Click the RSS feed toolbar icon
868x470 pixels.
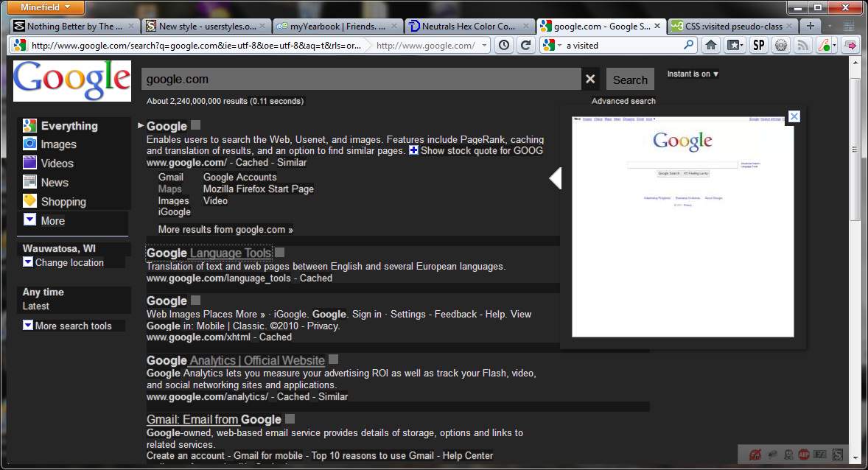click(x=802, y=46)
